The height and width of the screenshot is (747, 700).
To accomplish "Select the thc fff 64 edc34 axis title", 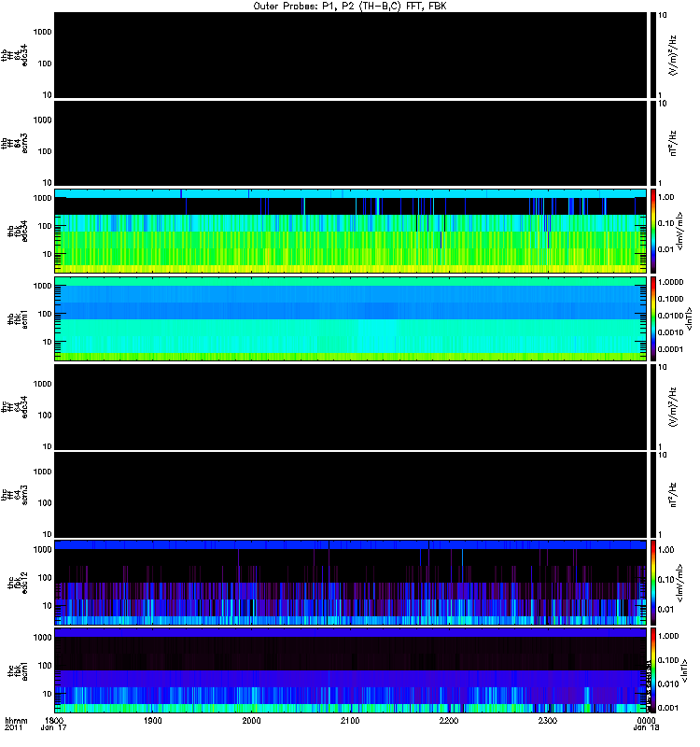I will click(14, 407).
